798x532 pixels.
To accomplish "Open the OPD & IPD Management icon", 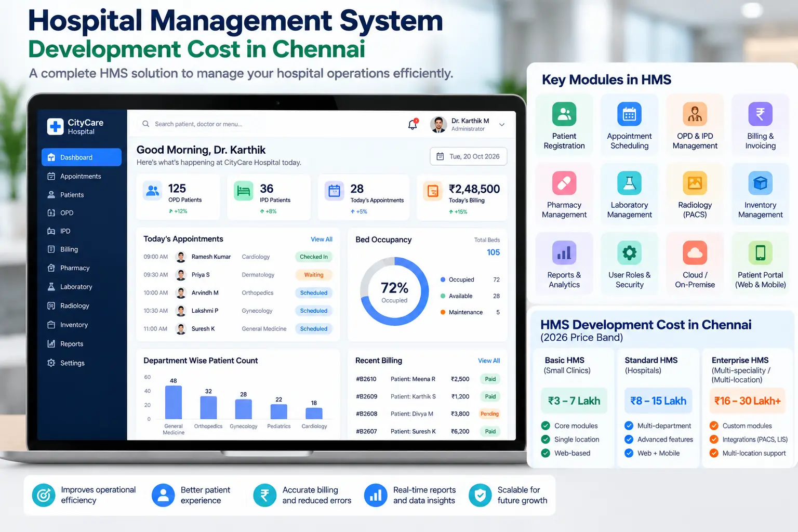I will click(695, 114).
